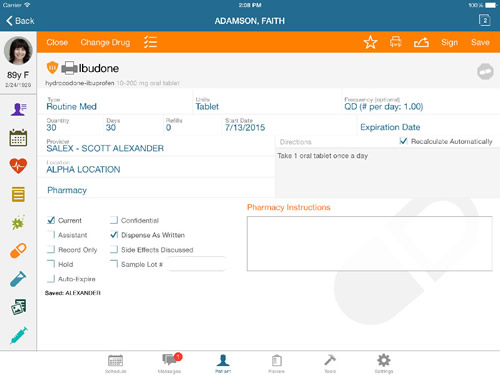Viewport: 500px width, 375px height.
Task: Uncheck Dispense As Written
Action: tap(114, 235)
